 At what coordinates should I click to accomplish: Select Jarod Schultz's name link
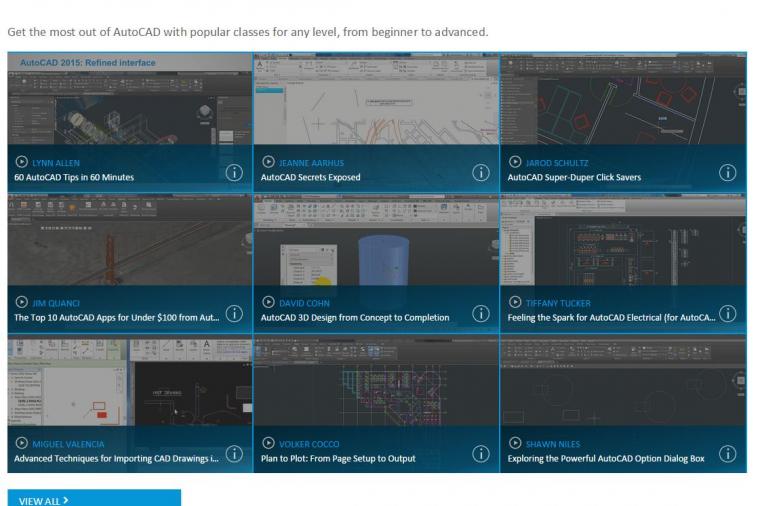point(557,163)
